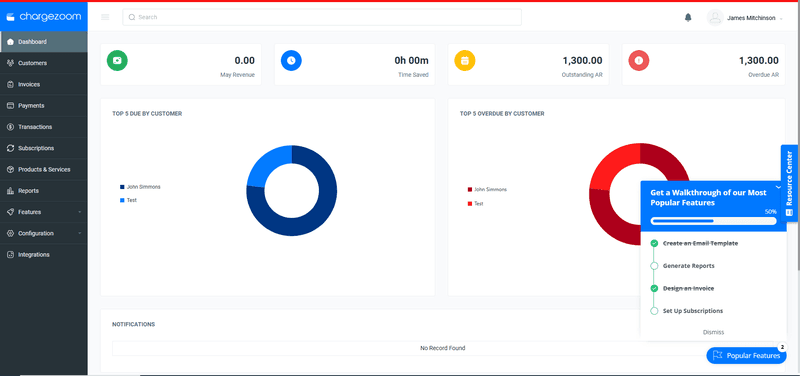The width and height of the screenshot is (800, 376).
Task: Click the Chargezoom logo
Action: (x=43, y=17)
